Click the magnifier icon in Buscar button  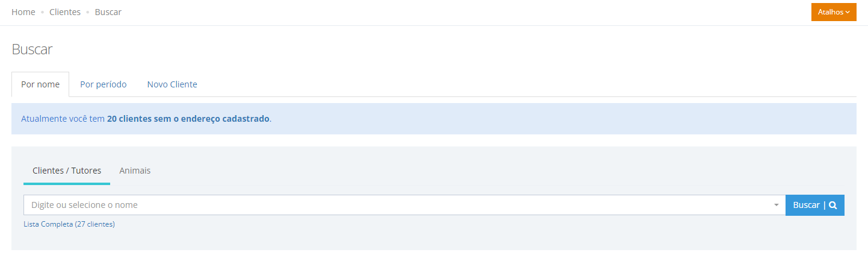pos(833,205)
